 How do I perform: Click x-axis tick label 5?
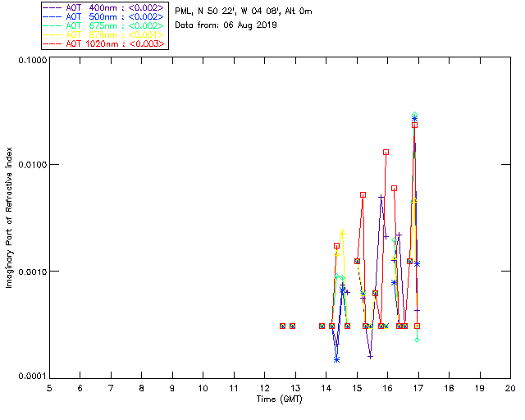[x=49, y=388]
